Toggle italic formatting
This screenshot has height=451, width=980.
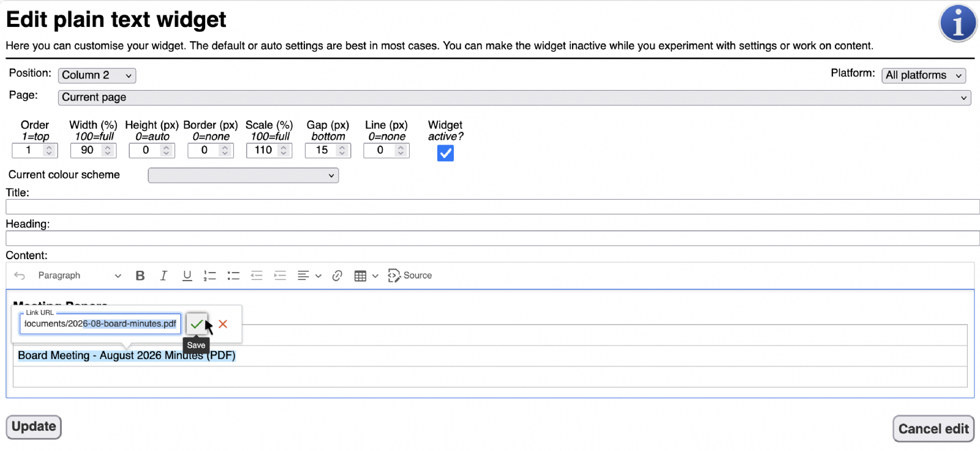(164, 276)
